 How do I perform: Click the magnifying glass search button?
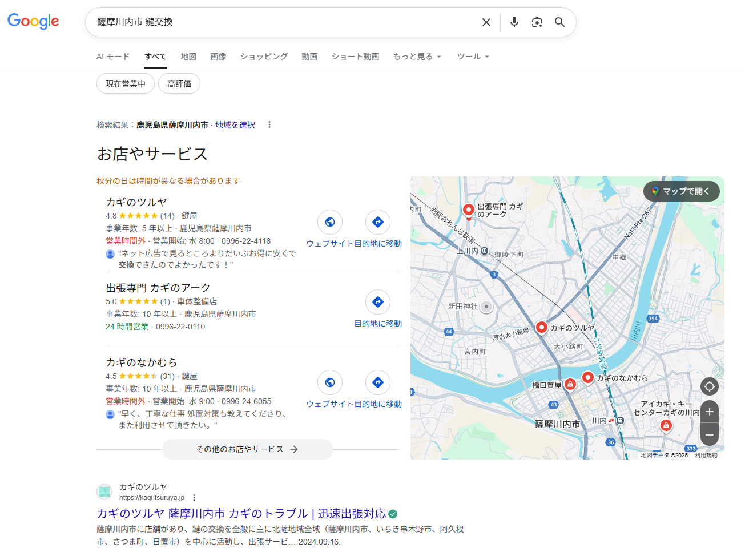point(559,22)
